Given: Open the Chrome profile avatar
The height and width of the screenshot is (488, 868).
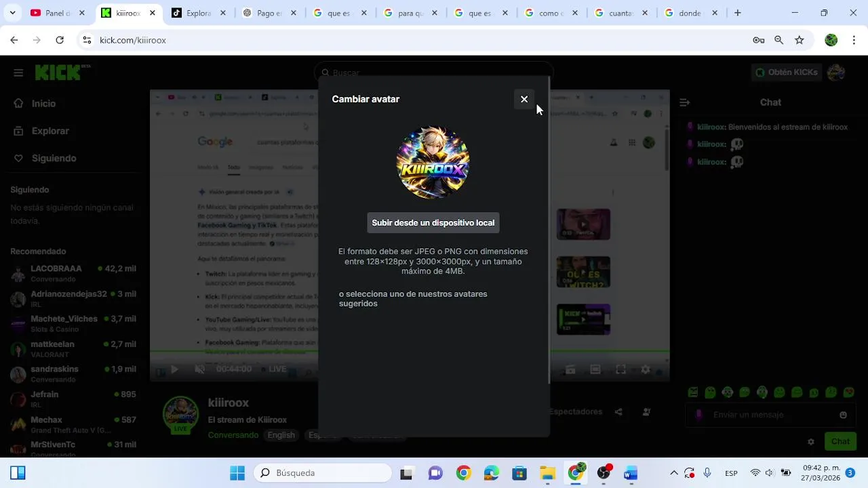Looking at the screenshot, I should [831, 41].
